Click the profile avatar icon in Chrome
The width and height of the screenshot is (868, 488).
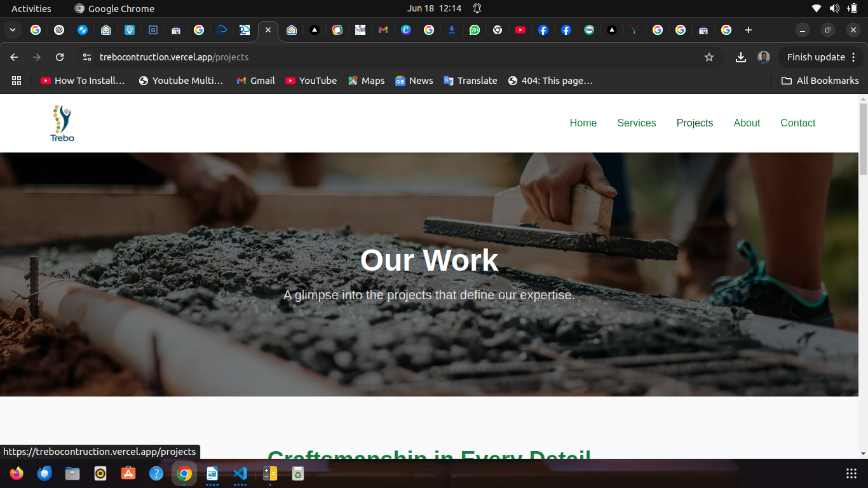(x=764, y=57)
